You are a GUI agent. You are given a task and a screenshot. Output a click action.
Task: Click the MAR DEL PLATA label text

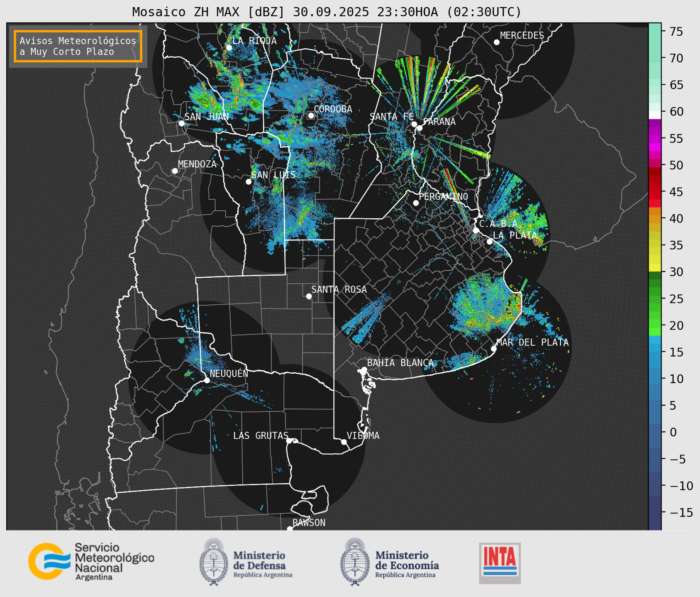pyautogui.click(x=532, y=343)
